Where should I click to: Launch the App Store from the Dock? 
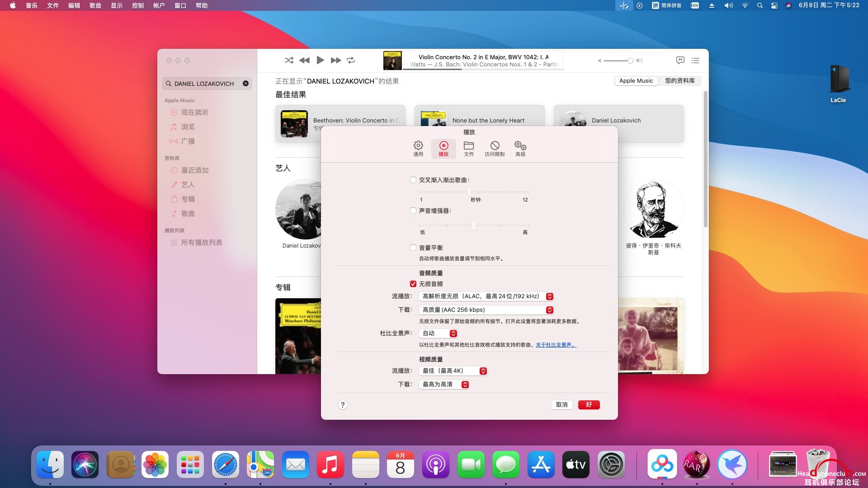tap(541, 465)
